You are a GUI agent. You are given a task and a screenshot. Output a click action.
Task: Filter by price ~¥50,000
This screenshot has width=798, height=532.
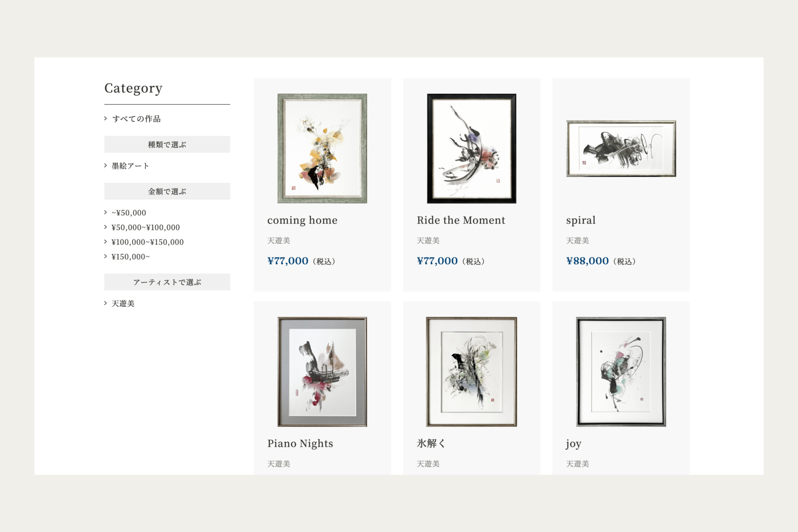(129, 213)
